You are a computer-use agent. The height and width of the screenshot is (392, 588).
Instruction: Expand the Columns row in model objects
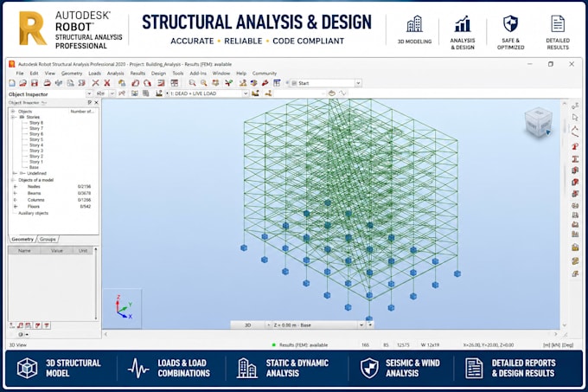[16, 200]
